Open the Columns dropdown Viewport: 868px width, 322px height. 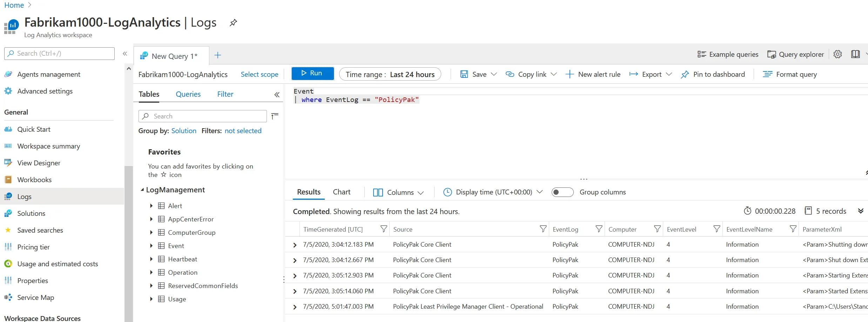[x=398, y=192]
